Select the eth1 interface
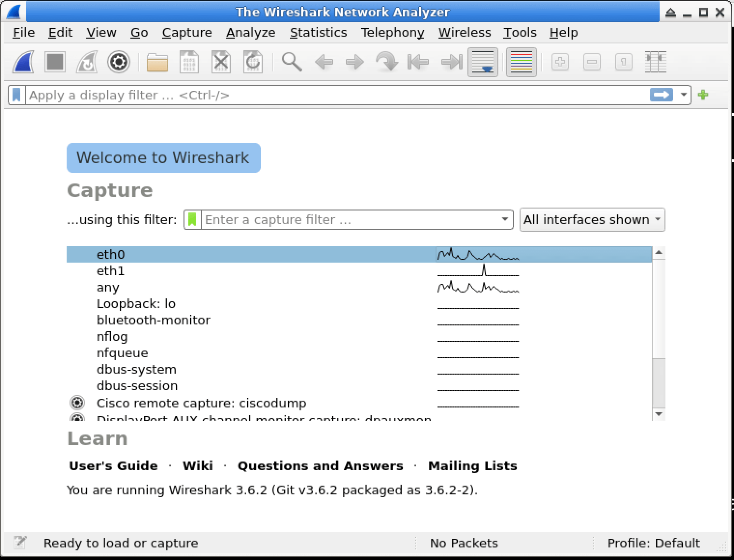The width and height of the screenshot is (734, 560). 359,271
